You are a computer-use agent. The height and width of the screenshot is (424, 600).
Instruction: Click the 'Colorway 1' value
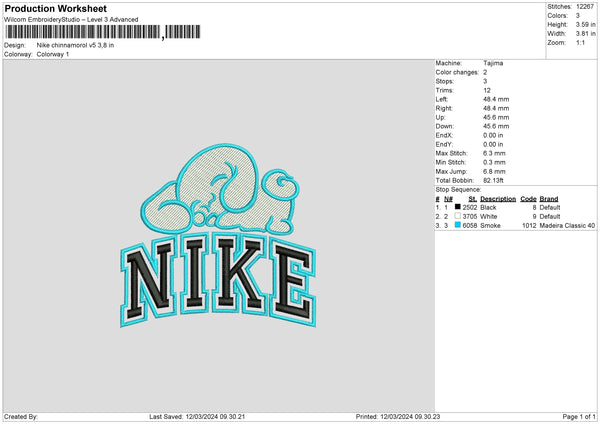point(53,54)
